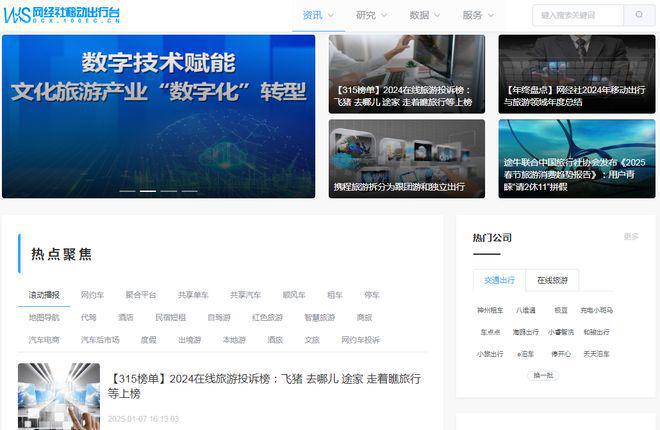This screenshot has height=430, width=660.
Task: Open the 携程旅游拆分 news card
Action: tap(407, 159)
